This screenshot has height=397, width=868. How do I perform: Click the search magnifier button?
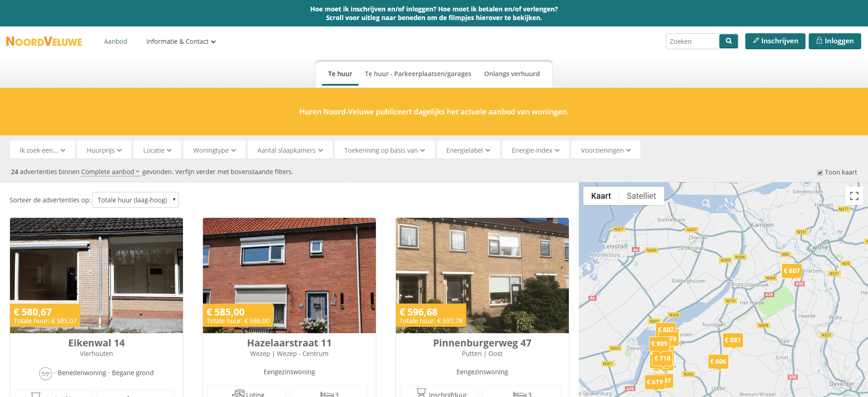(x=728, y=41)
